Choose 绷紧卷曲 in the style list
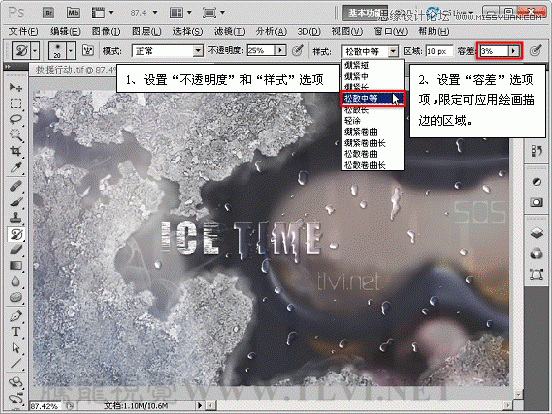The image size is (552, 414). [x=372, y=132]
